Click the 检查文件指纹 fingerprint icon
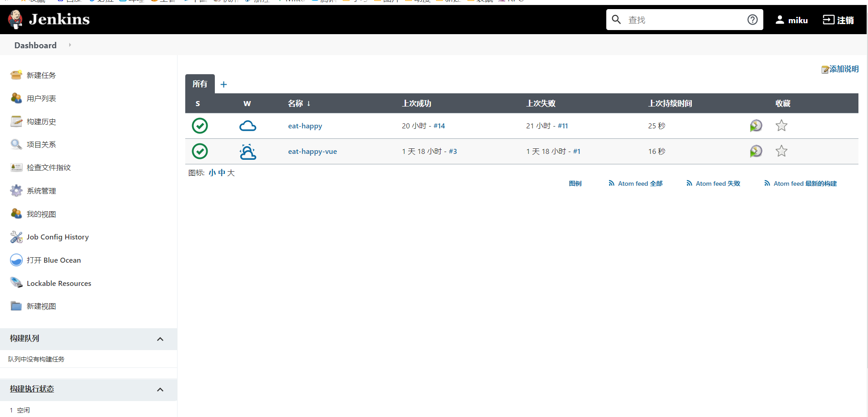Screen dimensions: 868x417 tap(16, 168)
